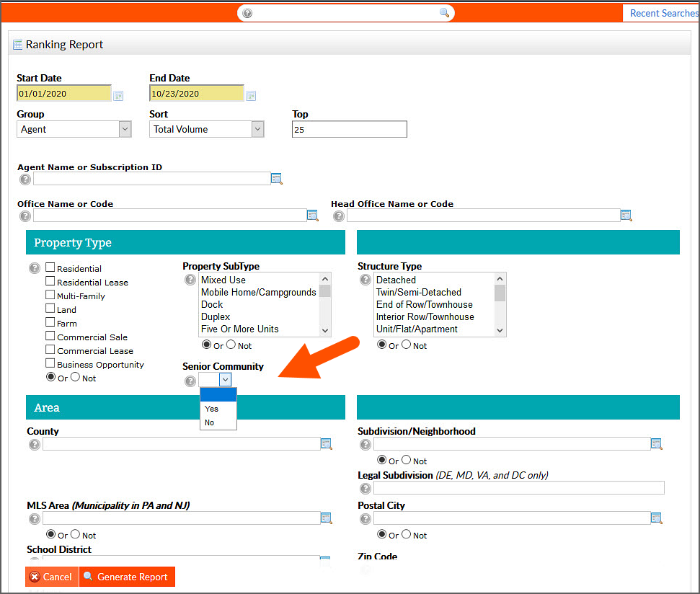Toggle the Senior Community dropdown arrow
Image resolution: width=700 pixels, height=594 pixels.
click(x=225, y=380)
